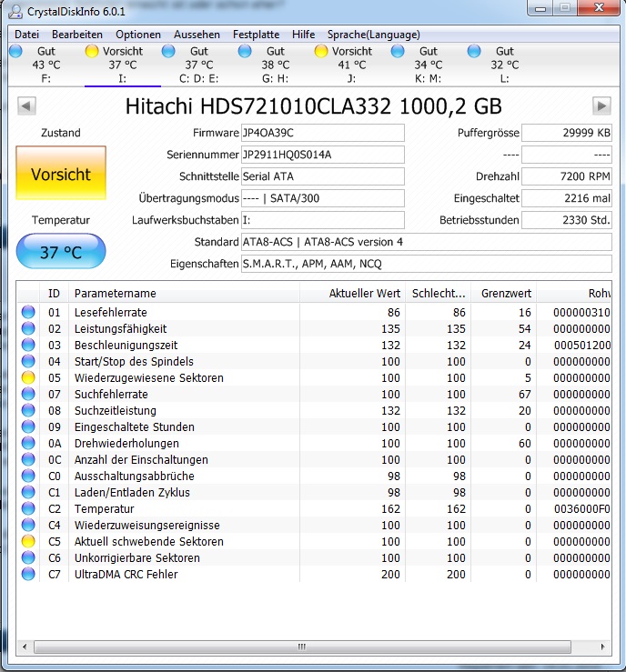The image size is (626, 672).
Task: Open the Sprache(Language) menu
Action: point(373,35)
